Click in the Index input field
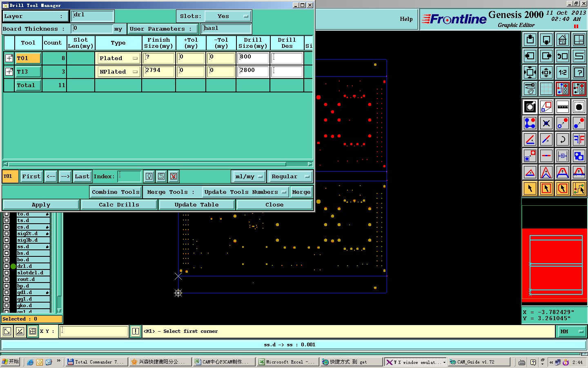This screenshot has width=588, height=368. click(x=129, y=177)
